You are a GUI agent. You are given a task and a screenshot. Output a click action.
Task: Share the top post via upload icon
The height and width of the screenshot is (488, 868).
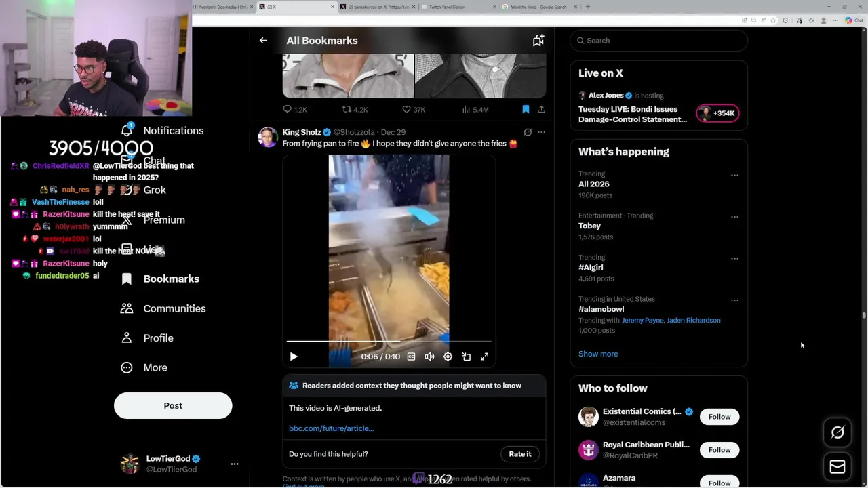pos(541,109)
